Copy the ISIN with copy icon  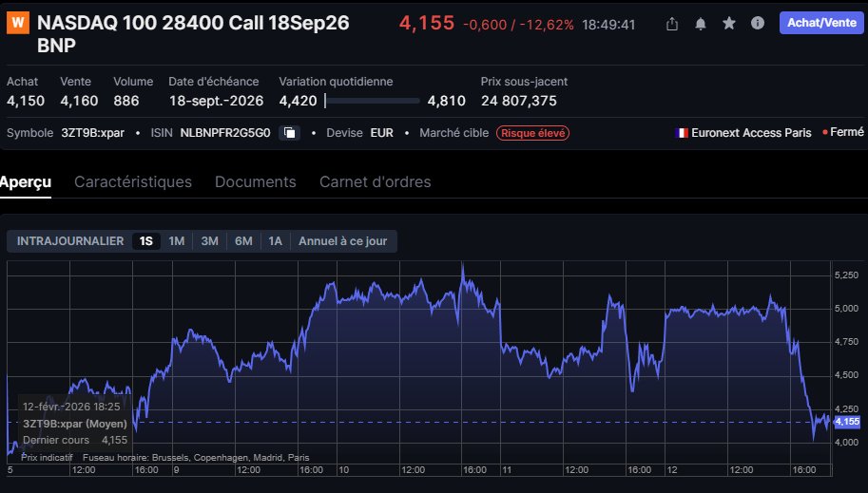(x=290, y=133)
